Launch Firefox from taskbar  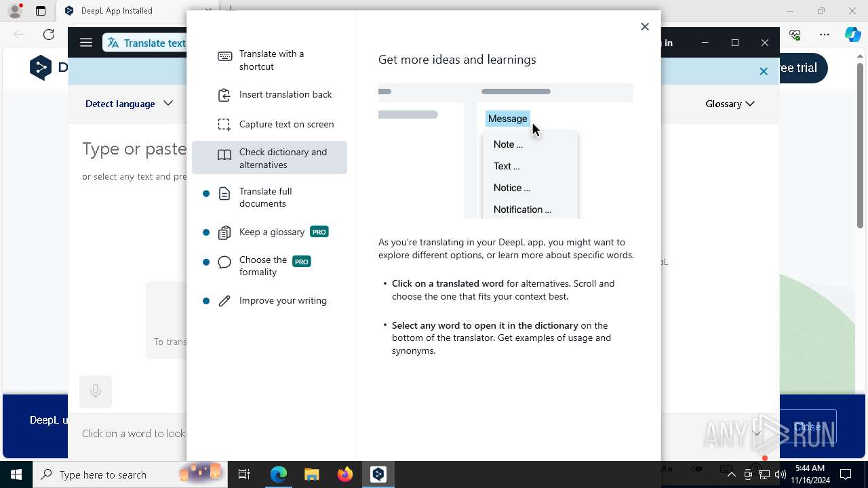[344, 474]
